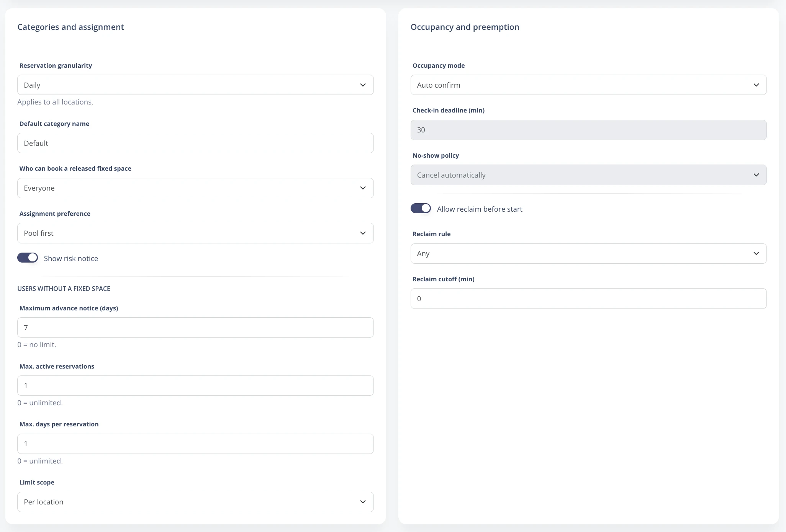The image size is (786, 532).
Task: Click the 'Occupancy and preemption' heading
Action: coord(465,27)
